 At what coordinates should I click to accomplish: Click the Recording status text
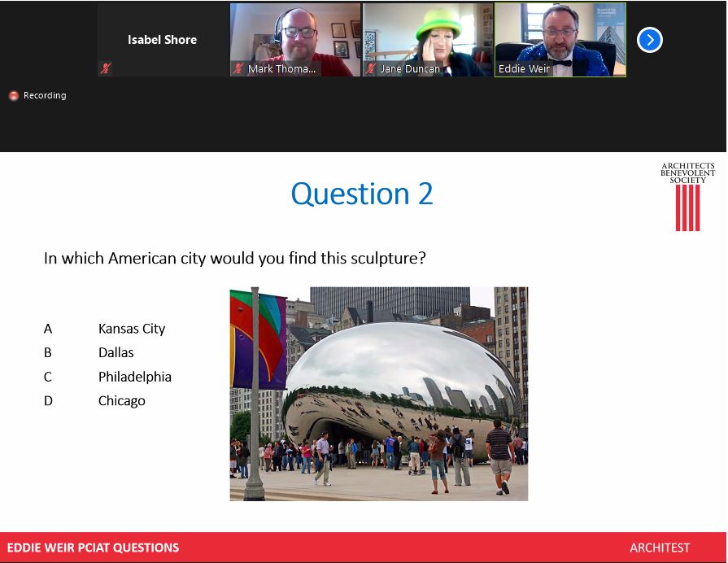(45, 95)
